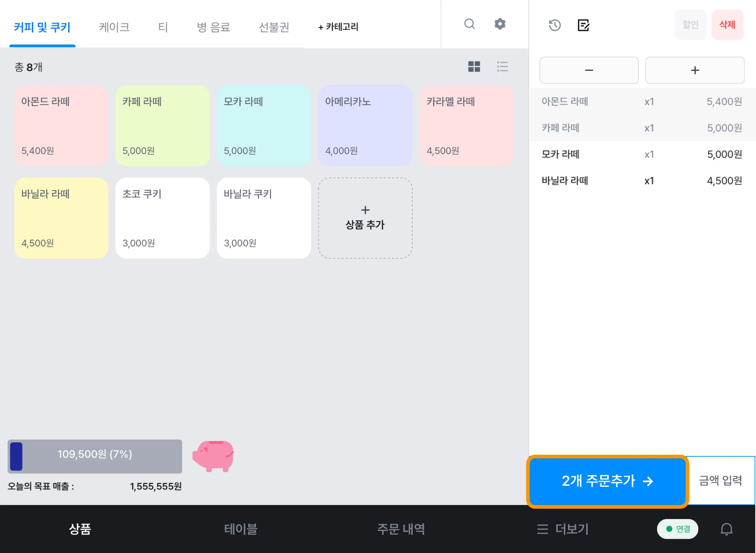Open the 병 음료 category tab
Image resolution: width=756 pixels, height=553 pixels.
tap(213, 27)
